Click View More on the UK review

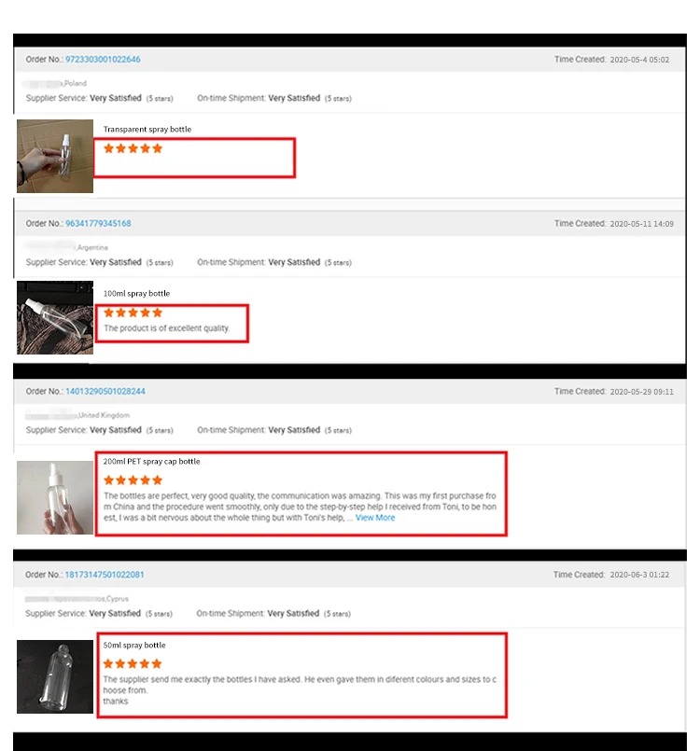(x=375, y=518)
